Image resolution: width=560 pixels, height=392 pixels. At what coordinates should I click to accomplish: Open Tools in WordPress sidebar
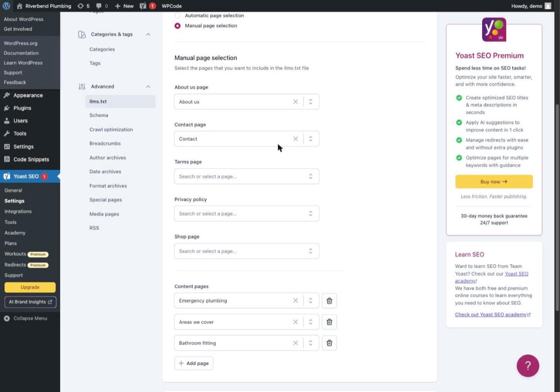(20, 133)
